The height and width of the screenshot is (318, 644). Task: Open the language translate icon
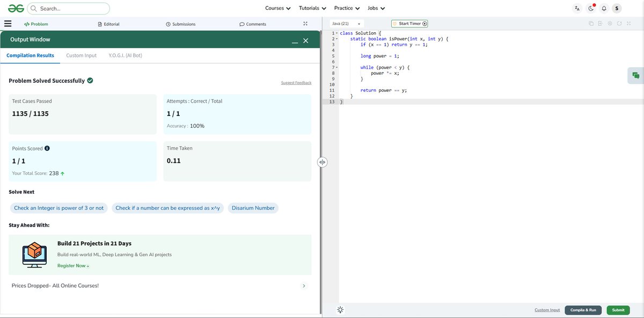point(577,8)
